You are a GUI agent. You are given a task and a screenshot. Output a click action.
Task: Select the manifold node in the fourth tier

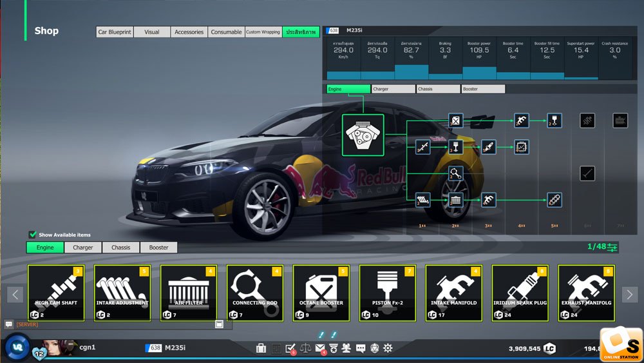(521, 121)
